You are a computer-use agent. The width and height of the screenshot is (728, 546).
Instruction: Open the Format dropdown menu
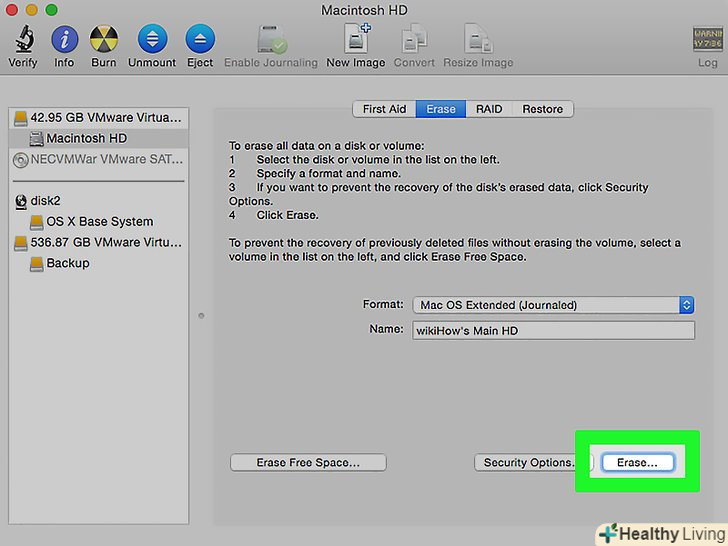(x=553, y=305)
